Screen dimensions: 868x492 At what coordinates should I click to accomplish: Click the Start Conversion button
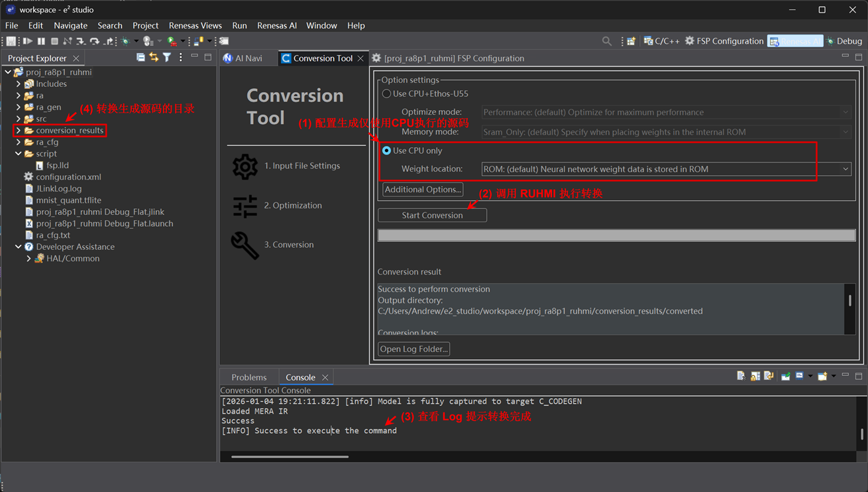(432, 215)
